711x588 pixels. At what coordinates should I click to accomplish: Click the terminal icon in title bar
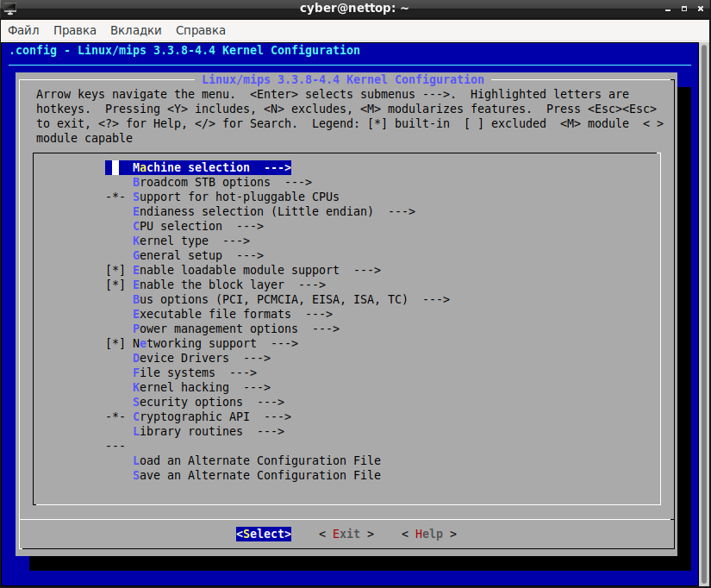10,8
